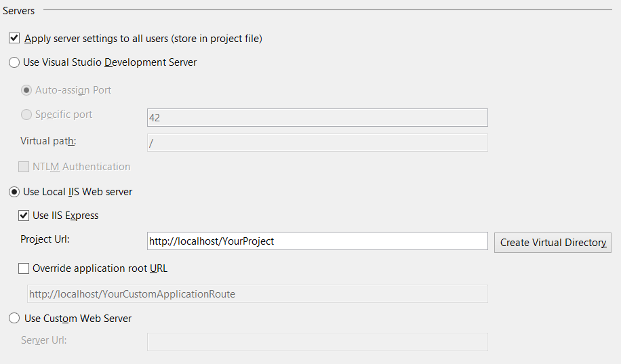Click the Virtual path label
Screen dimensions: 621x364
click(x=48, y=141)
